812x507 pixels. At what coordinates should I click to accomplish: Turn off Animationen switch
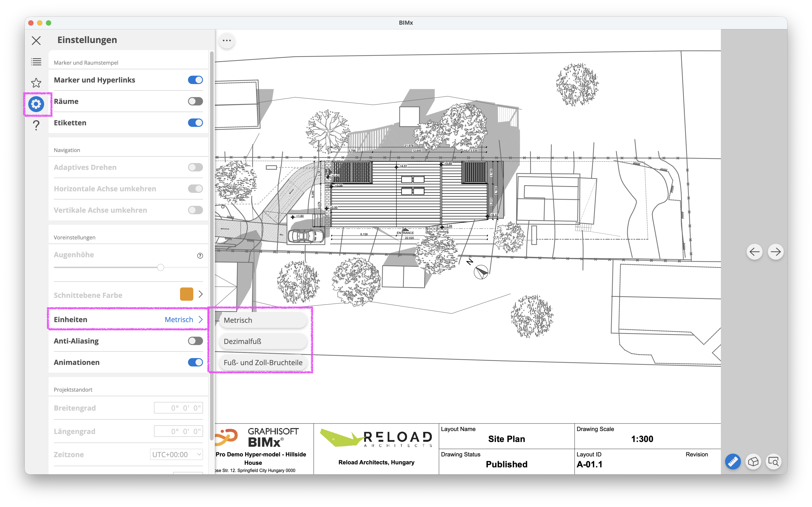[x=195, y=362]
